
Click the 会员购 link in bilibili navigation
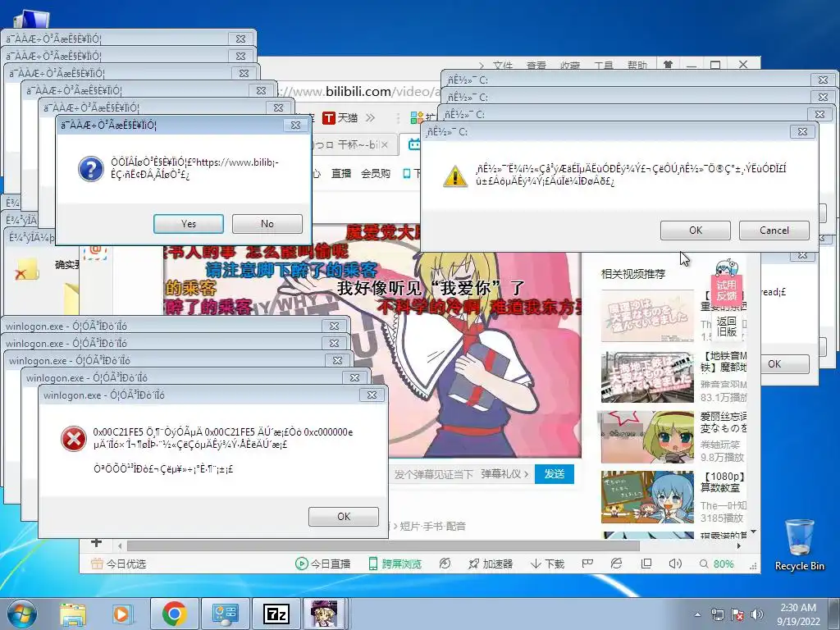(x=376, y=174)
